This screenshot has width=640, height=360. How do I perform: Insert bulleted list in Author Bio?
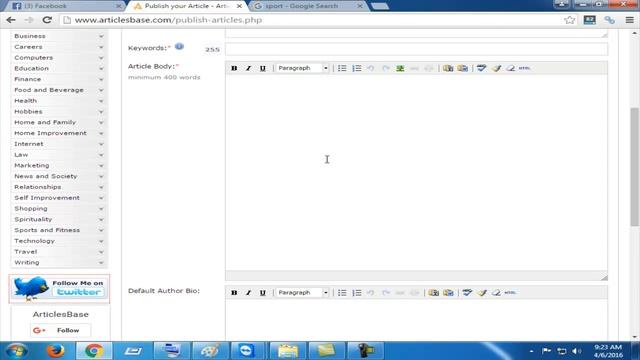[342, 293]
